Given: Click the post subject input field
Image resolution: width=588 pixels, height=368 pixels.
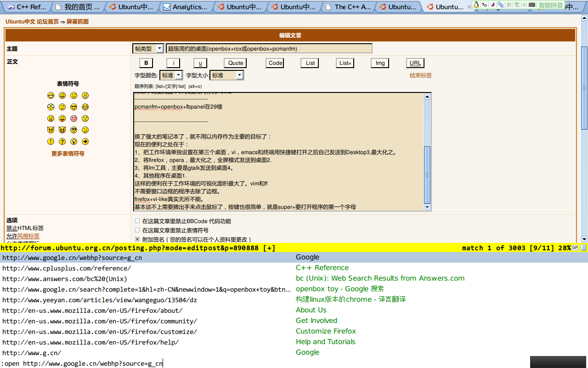Looking at the screenshot, I should (x=269, y=48).
